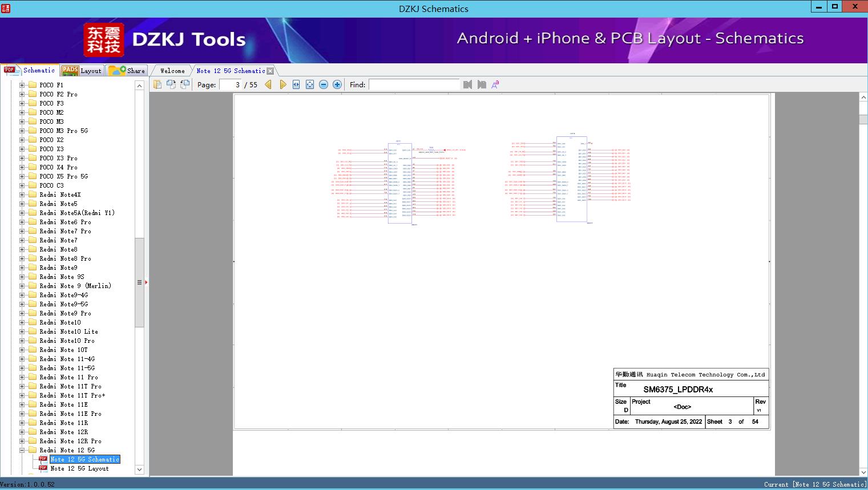Zoom in with the plus icon
The width and height of the screenshot is (868, 490).
tap(337, 84)
